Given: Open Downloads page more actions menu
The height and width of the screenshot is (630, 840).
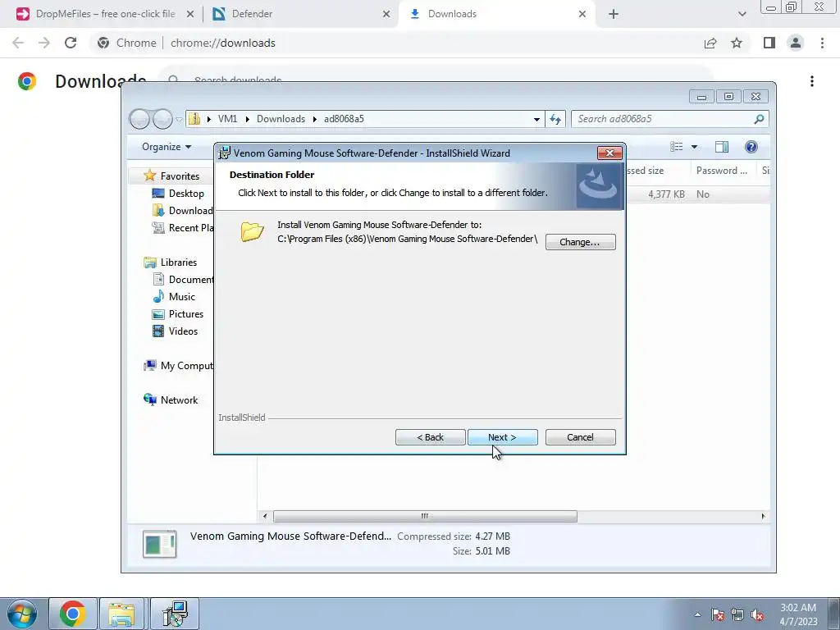Looking at the screenshot, I should click(812, 81).
